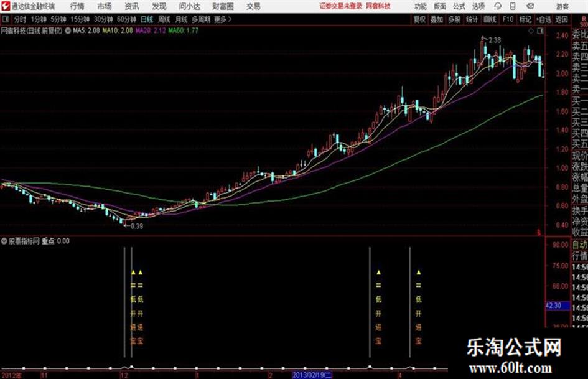Click the 通达信 red app logo
Image resolution: width=588 pixels, height=379 pixels.
pyautogui.click(x=6, y=6)
